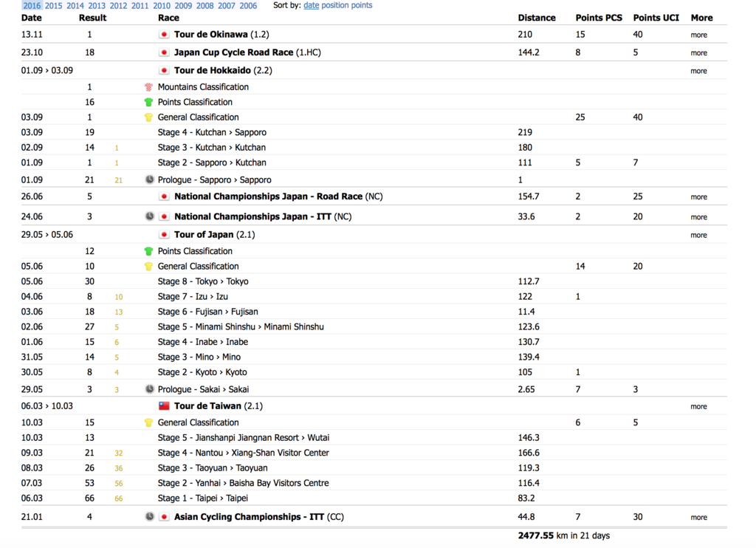
Task: Click 'Stage 5 - Minami Shinshu › Minami Shinshu' text
Action: click(x=241, y=327)
